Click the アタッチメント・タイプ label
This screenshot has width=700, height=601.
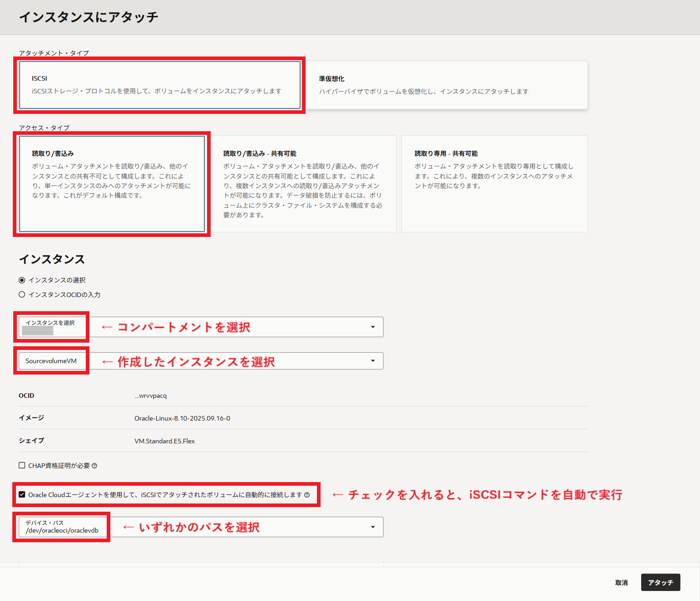54,53
